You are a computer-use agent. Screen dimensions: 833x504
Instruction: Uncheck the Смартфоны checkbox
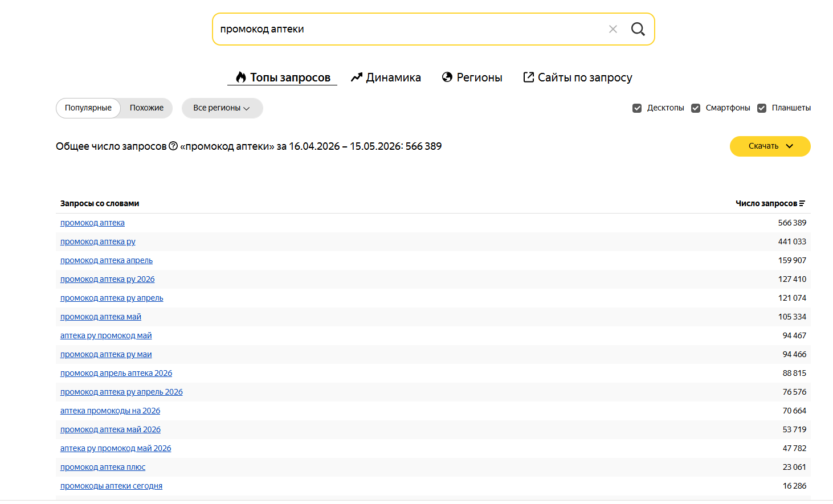(x=696, y=108)
